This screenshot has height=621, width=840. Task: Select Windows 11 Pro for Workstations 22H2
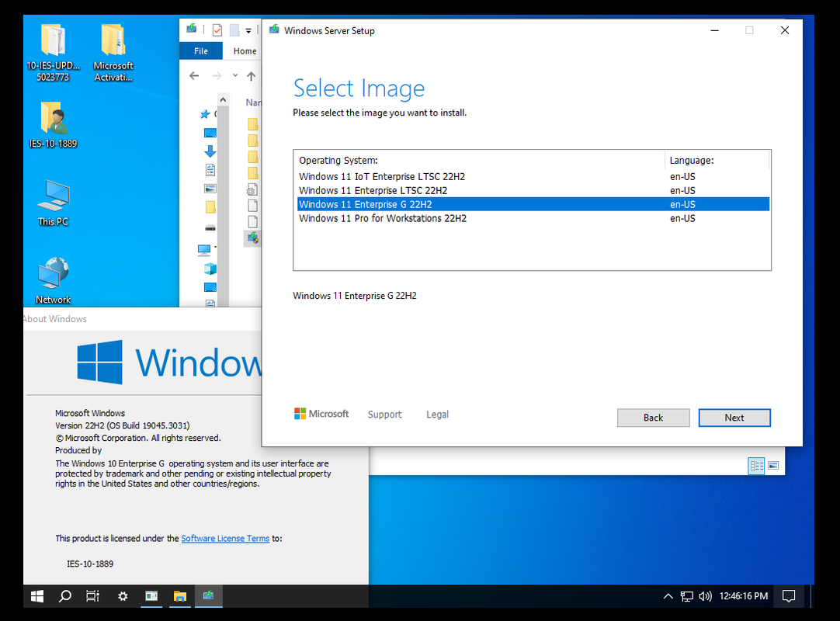(x=533, y=218)
